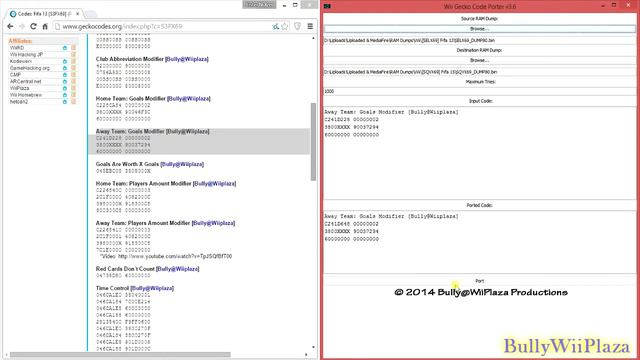Open a new browser tab
Screen dimensions: 640x360
[x=91, y=14]
